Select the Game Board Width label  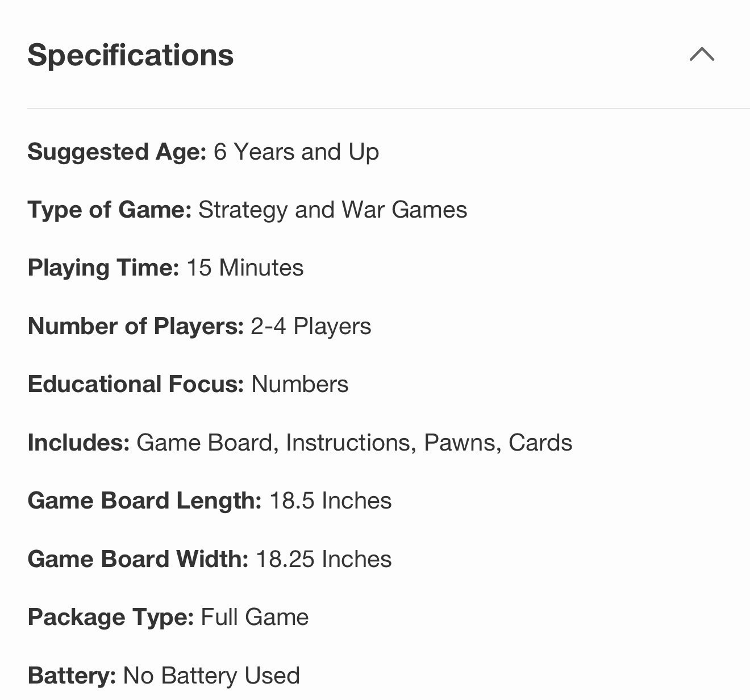pos(138,560)
